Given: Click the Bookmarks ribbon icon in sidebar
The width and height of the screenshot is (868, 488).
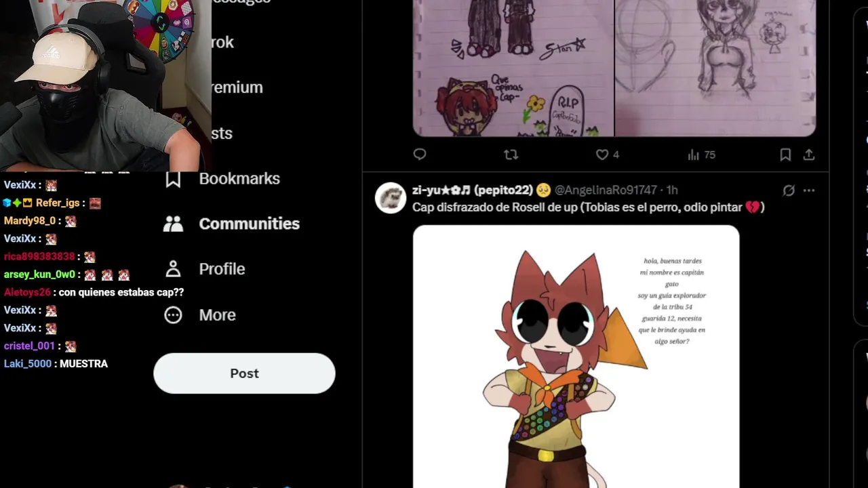Looking at the screenshot, I should pyautogui.click(x=173, y=179).
